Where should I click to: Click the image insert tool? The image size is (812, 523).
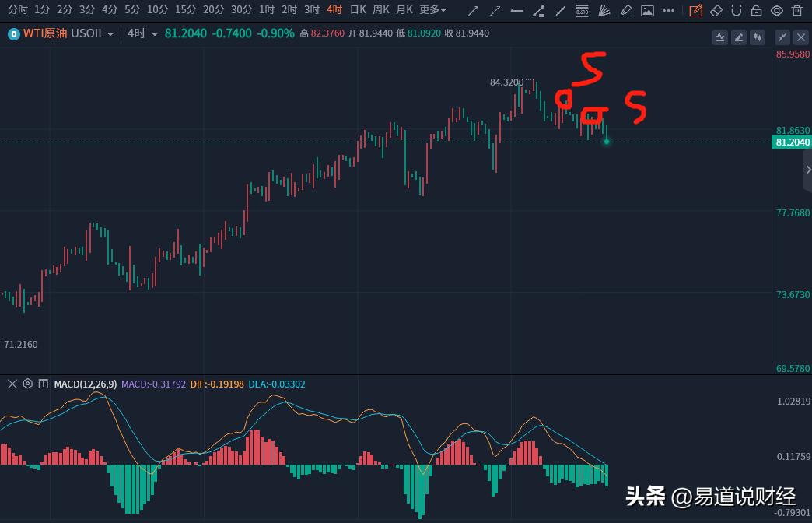(x=648, y=9)
